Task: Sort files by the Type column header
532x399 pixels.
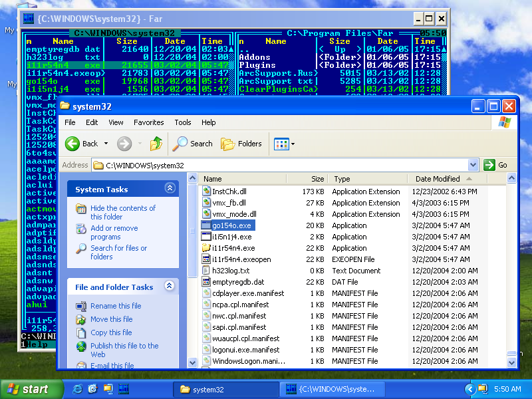Action: pyautogui.click(x=368, y=179)
